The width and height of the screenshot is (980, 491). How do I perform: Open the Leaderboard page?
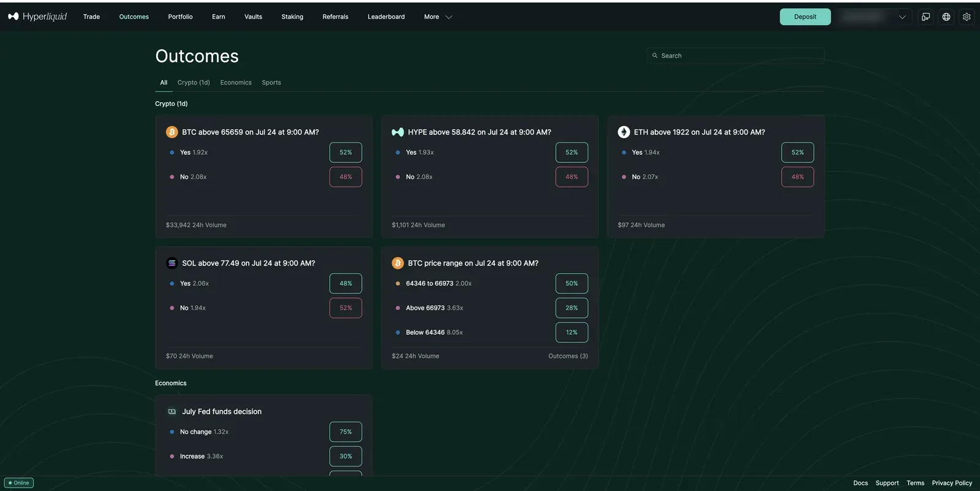point(386,17)
